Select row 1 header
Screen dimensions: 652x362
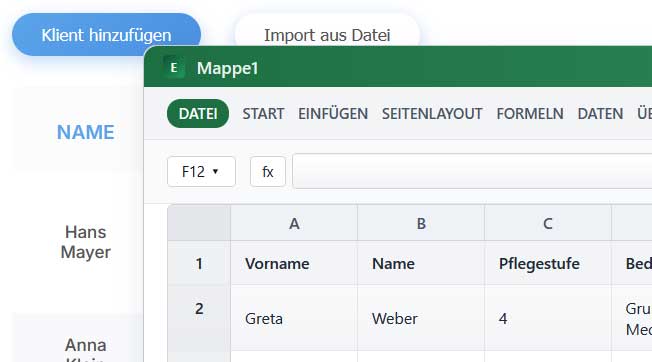[199, 263]
